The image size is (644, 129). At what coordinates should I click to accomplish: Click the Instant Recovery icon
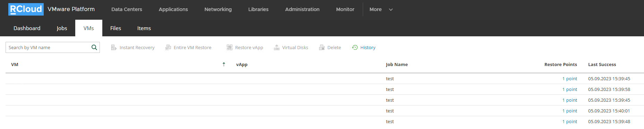click(114, 47)
